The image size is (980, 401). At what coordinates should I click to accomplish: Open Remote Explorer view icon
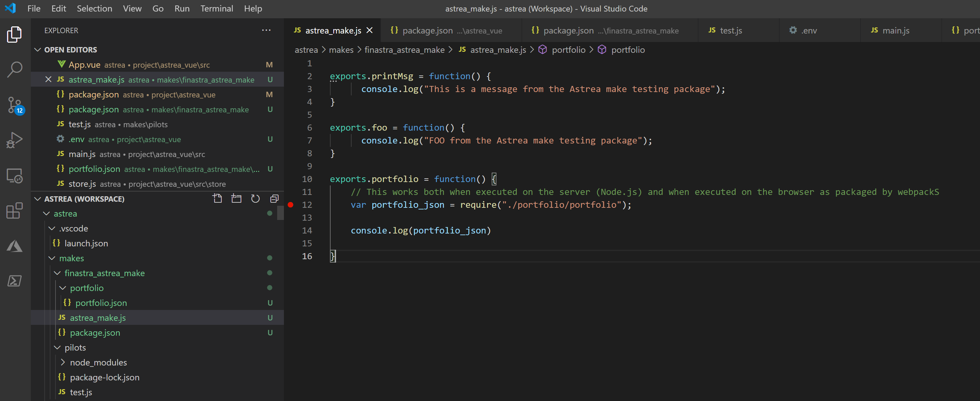15,175
